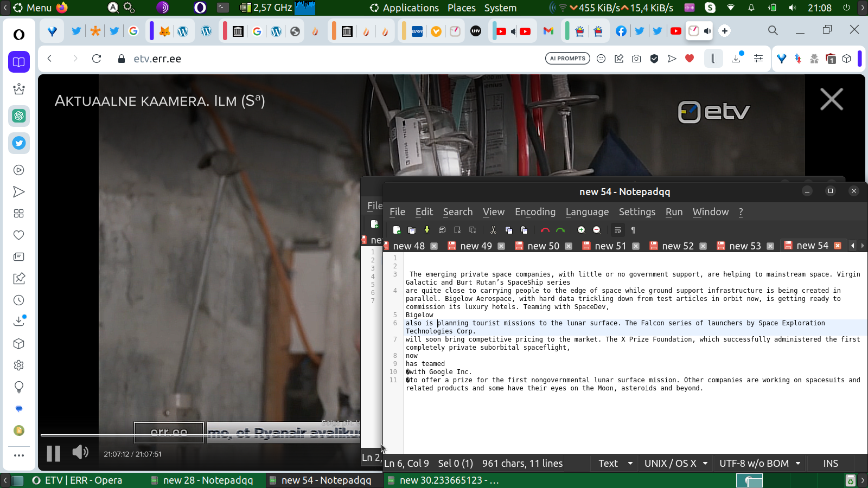Click the AI PROMPTS button
This screenshot has height=488, width=868.
tap(567, 59)
